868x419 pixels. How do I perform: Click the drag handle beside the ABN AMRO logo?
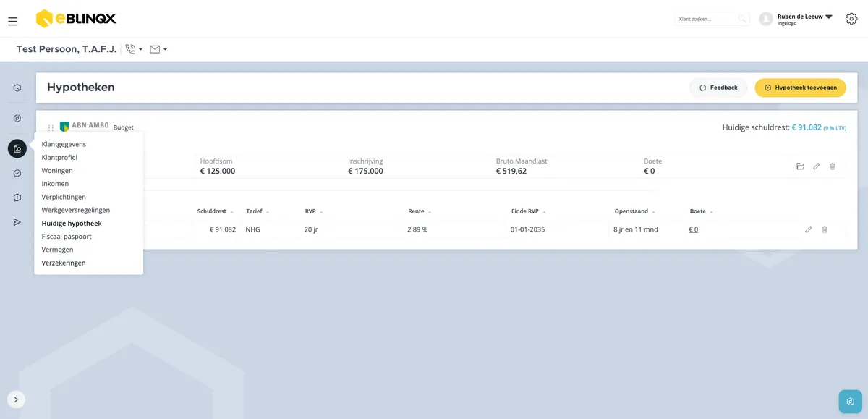point(51,127)
